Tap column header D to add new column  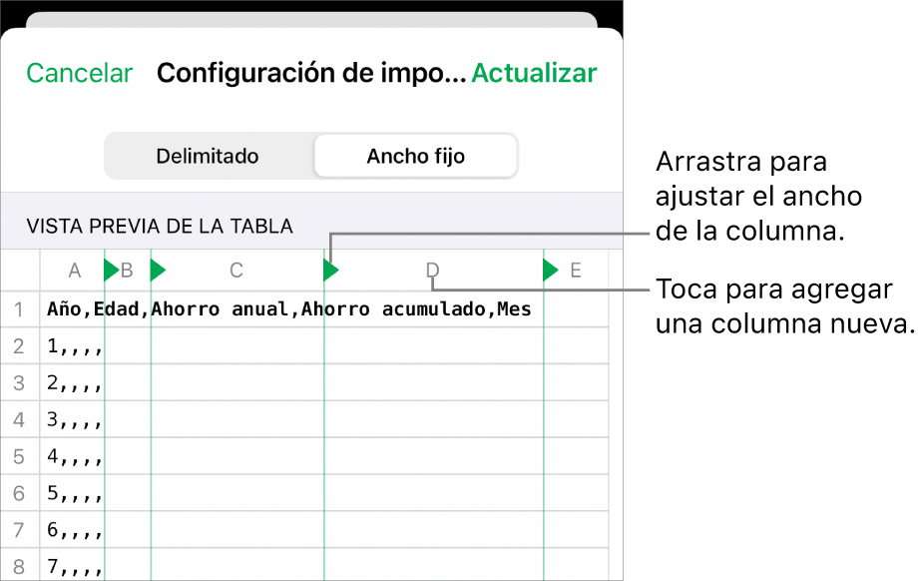432,270
